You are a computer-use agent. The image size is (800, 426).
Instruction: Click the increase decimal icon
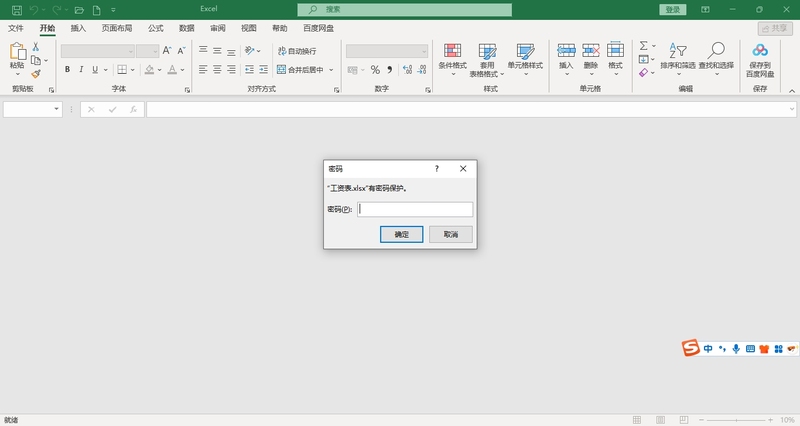(x=407, y=70)
